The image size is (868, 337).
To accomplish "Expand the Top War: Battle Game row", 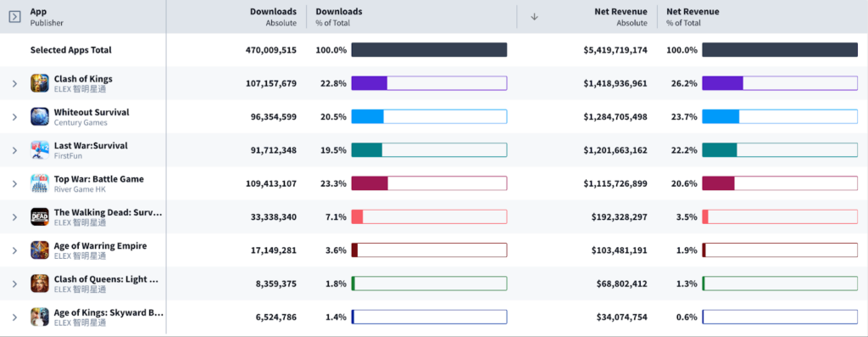I will pyautogui.click(x=15, y=183).
